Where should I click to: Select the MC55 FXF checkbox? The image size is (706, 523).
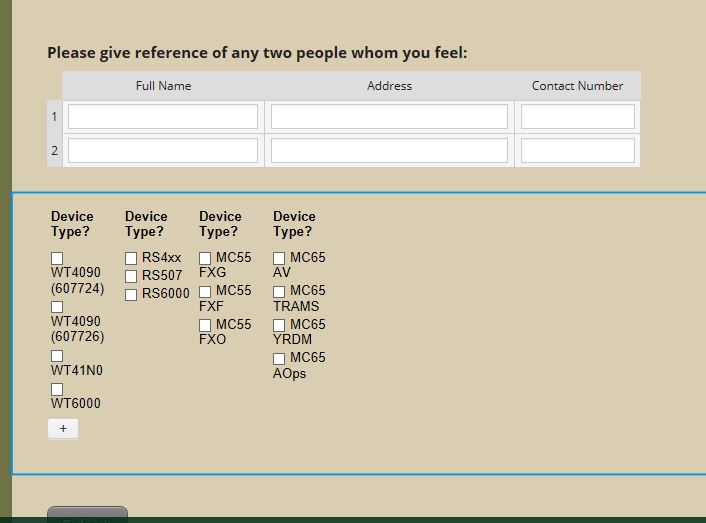tap(205, 292)
